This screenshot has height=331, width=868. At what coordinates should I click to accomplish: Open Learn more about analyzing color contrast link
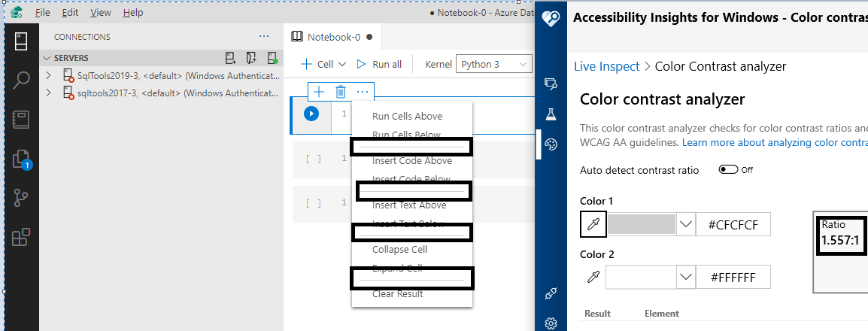tap(775, 142)
